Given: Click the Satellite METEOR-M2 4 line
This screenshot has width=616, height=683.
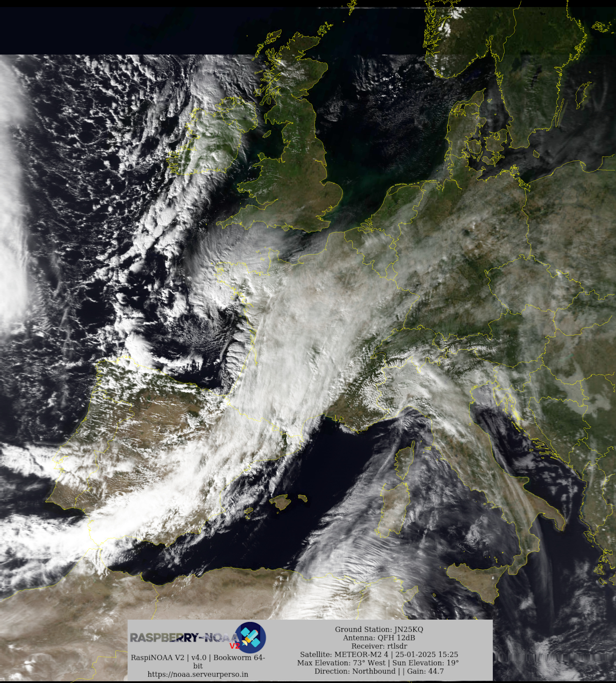Looking at the screenshot, I should pos(379,655).
